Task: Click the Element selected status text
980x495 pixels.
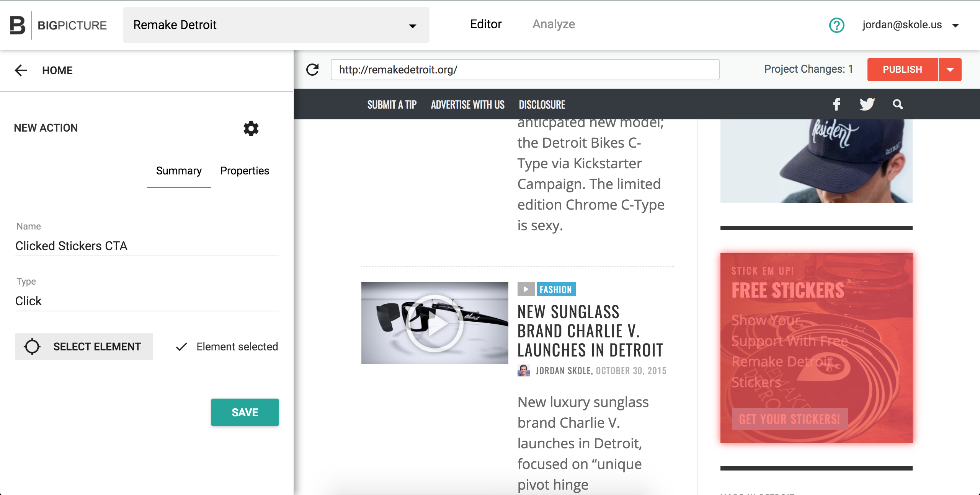Action: pos(237,347)
